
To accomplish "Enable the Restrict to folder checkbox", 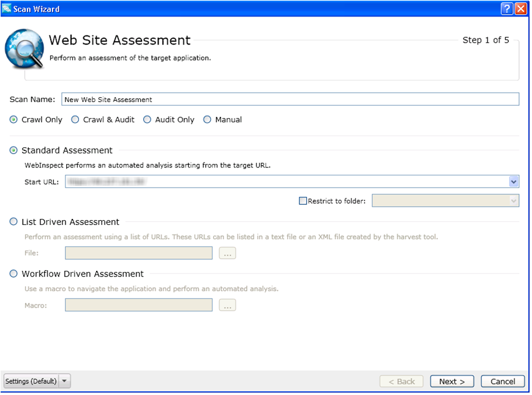I will point(303,201).
